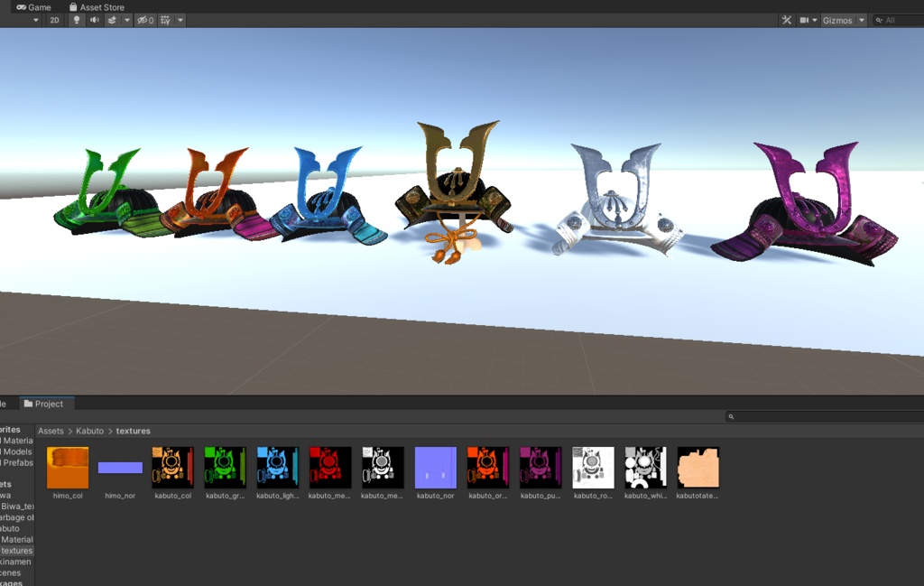Open camera settings dropdown arrow
The image size is (924, 586).
point(815,20)
